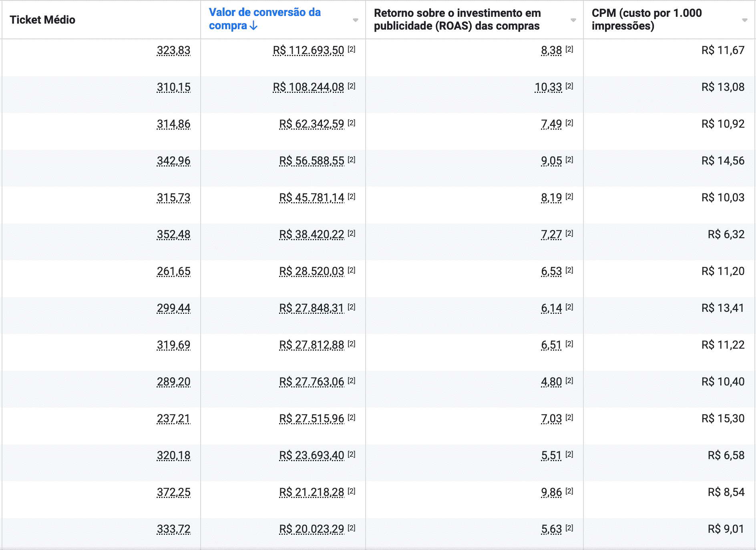Click footnote [2] beside ROAS 9,05
Viewport: 756px width, 550px height.
pos(569,160)
